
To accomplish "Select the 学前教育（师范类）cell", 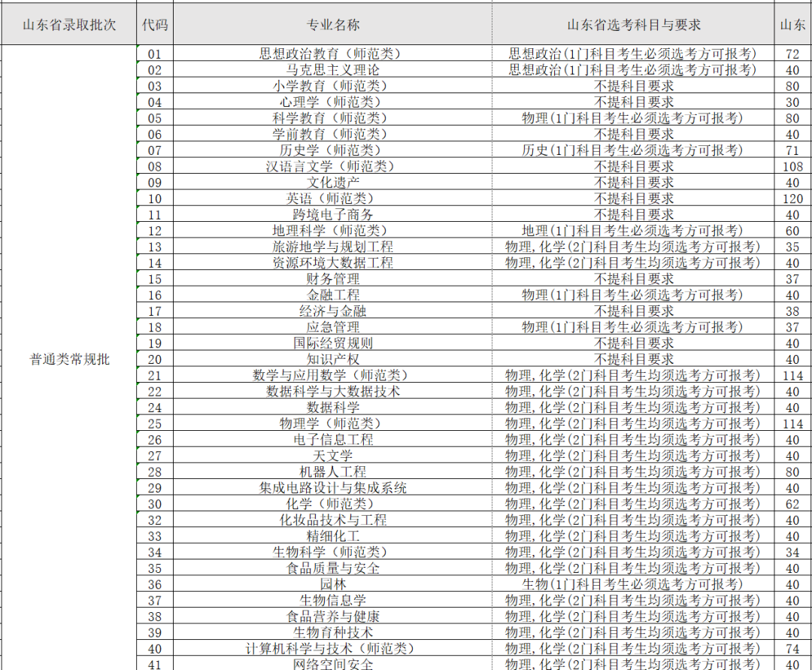I will tap(332, 134).
